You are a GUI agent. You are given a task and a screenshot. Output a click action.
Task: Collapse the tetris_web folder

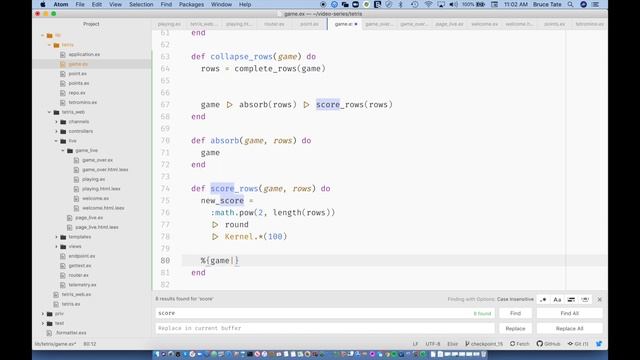point(49,112)
